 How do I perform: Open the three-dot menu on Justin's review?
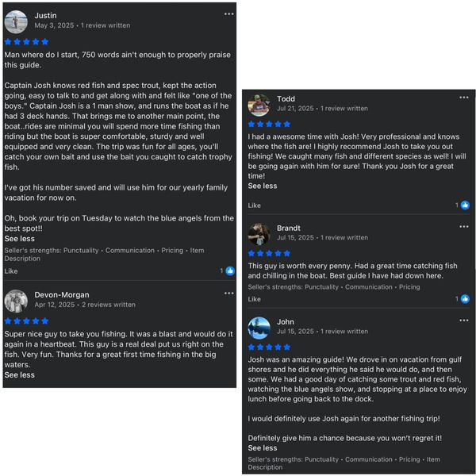coord(229,14)
